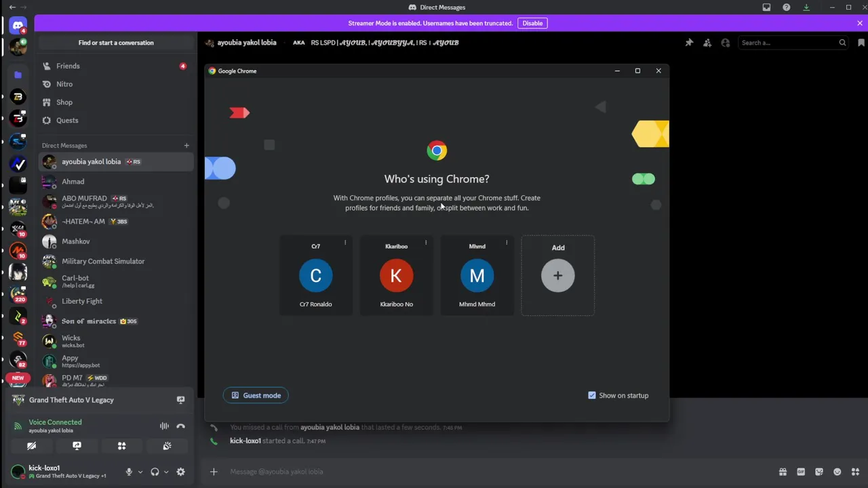Add friends to DM icon
868x488 pixels.
(x=707, y=43)
